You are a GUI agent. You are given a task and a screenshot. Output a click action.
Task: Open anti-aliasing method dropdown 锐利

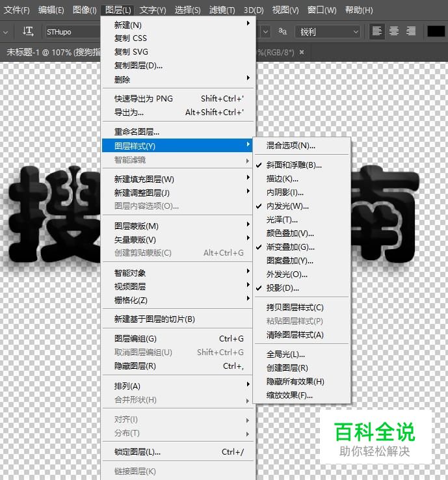point(328,32)
